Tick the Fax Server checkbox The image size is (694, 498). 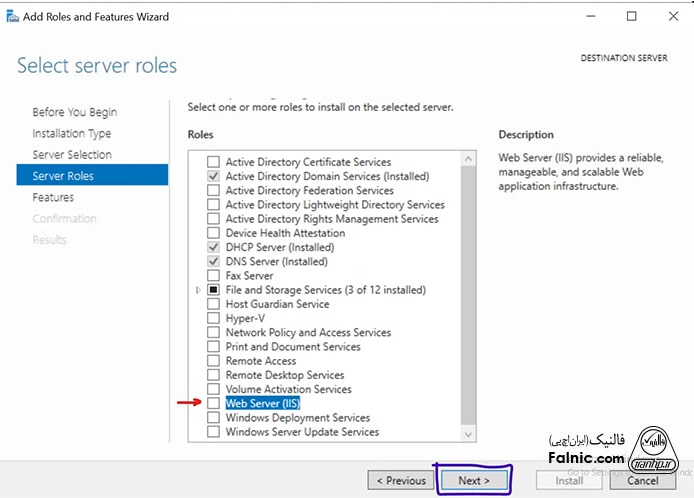pyautogui.click(x=212, y=276)
